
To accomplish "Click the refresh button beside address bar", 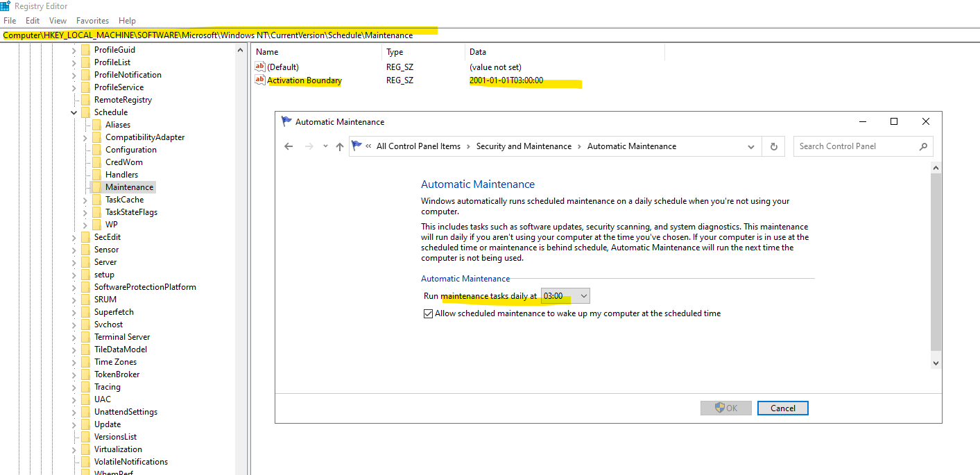I will pos(773,146).
